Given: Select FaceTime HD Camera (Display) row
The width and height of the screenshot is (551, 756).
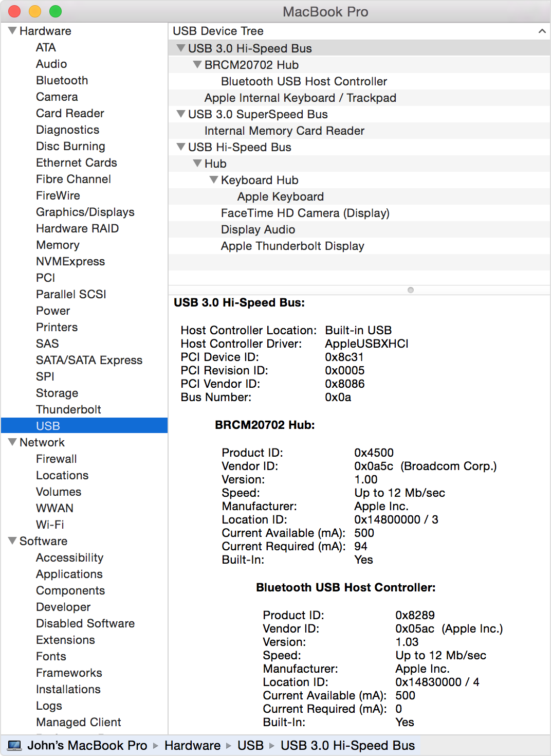Looking at the screenshot, I should (359, 213).
